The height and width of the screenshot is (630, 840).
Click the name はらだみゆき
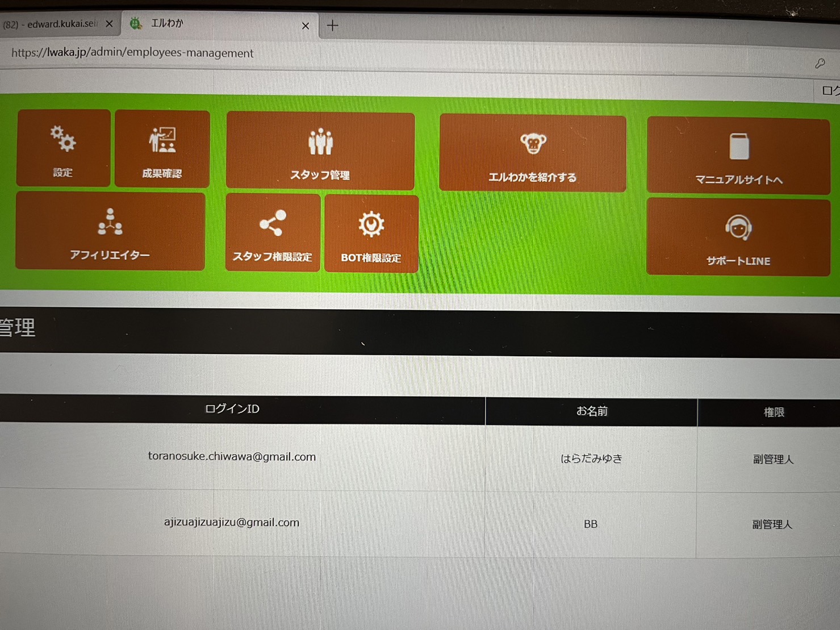pyautogui.click(x=591, y=458)
